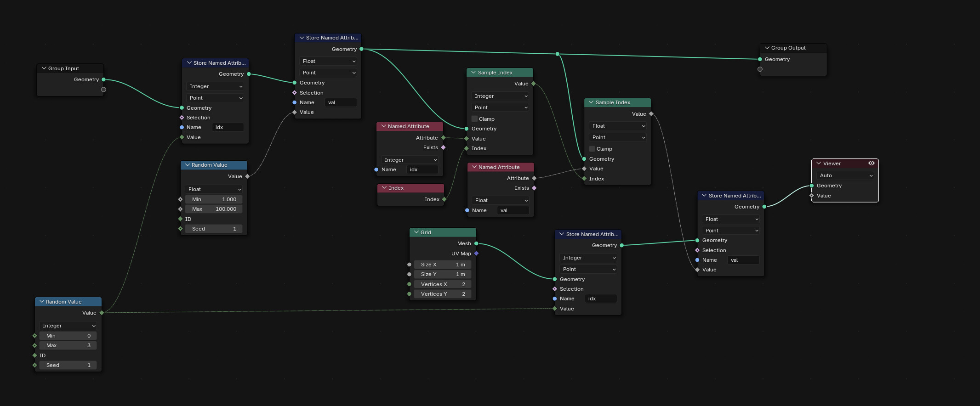Enable Clamp on the Float Sample Index node
The width and height of the screenshot is (980, 406).
pos(592,149)
